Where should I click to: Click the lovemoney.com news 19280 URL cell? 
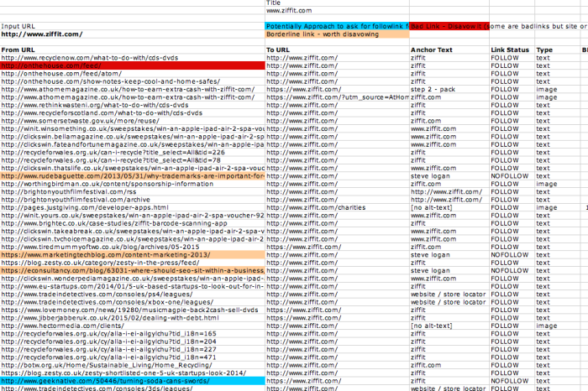(x=133, y=310)
